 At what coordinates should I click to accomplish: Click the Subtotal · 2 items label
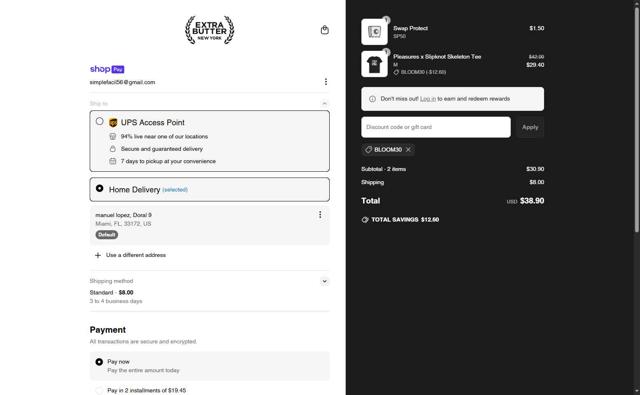click(x=383, y=169)
